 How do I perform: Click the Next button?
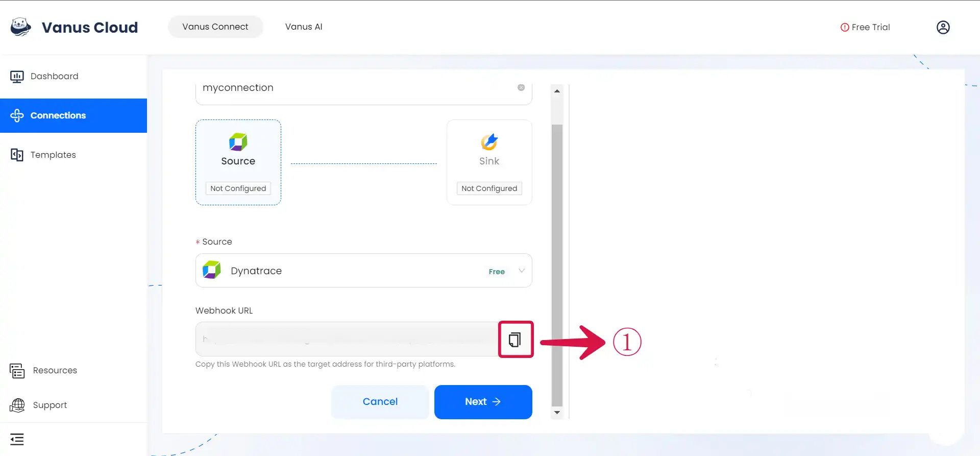pyautogui.click(x=483, y=402)
